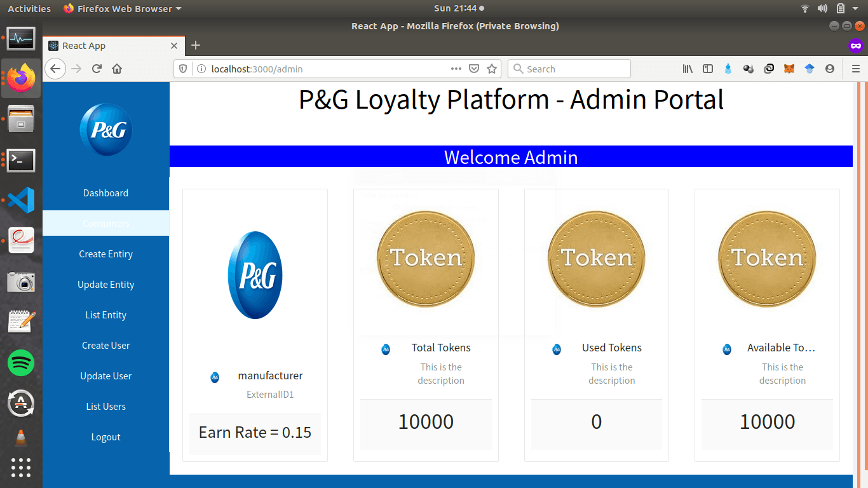Open Firefox Library icon

(688, 69)
